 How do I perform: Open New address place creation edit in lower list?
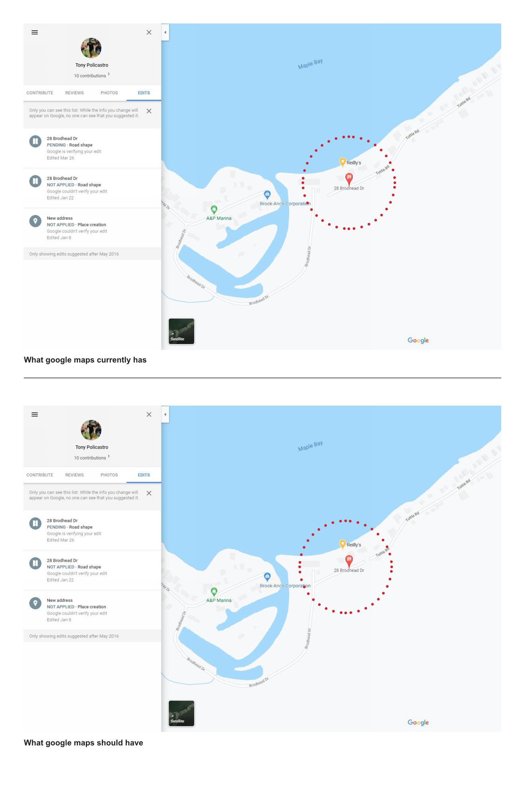click(x=92, y=610)
